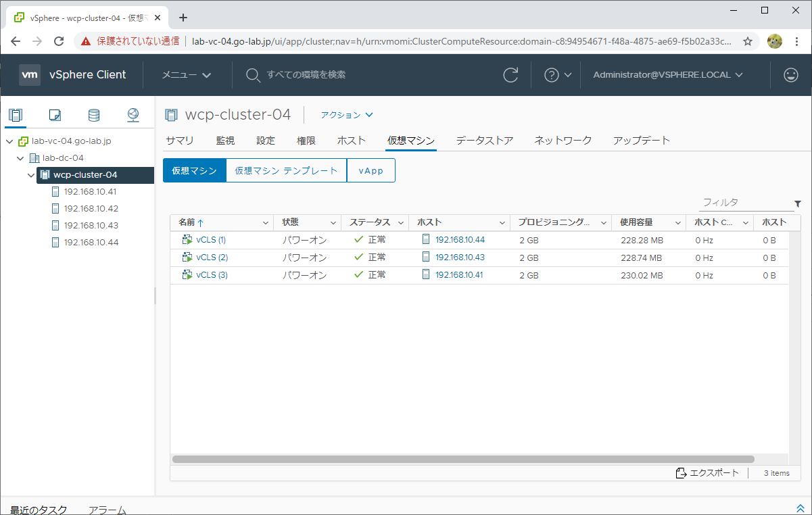
Task: Open vCLS (2) VM link
Action: click(x=212, y=257)
